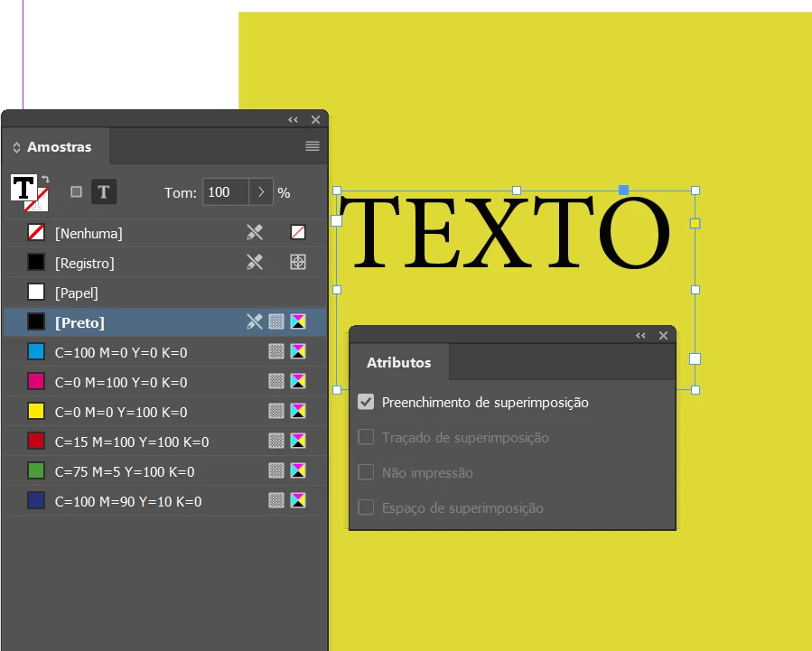Click the non-editable pencil icon on [Registro]
This screenshot has width=812, height=651.
coord(255,262)
